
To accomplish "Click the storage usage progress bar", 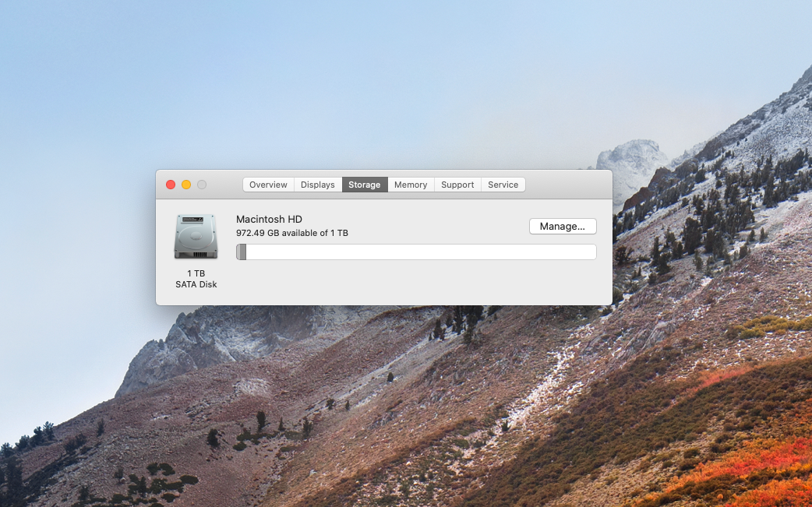I will click(417, 252).
